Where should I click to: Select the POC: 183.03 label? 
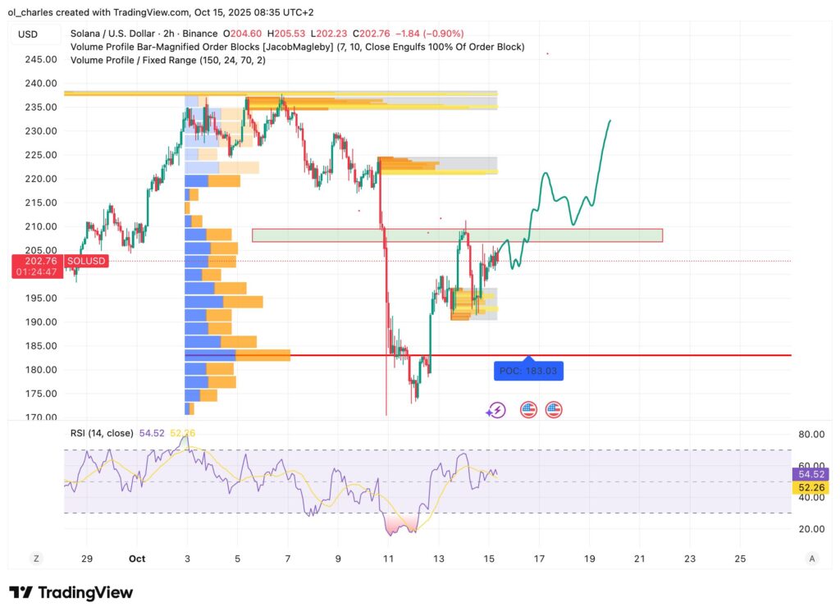(x=529, y=371)
